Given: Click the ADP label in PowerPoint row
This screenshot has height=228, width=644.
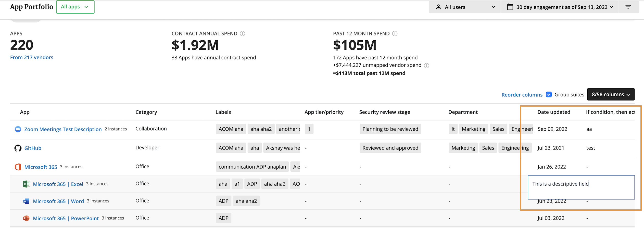Looking at the screenshot, I should (223, 218).
